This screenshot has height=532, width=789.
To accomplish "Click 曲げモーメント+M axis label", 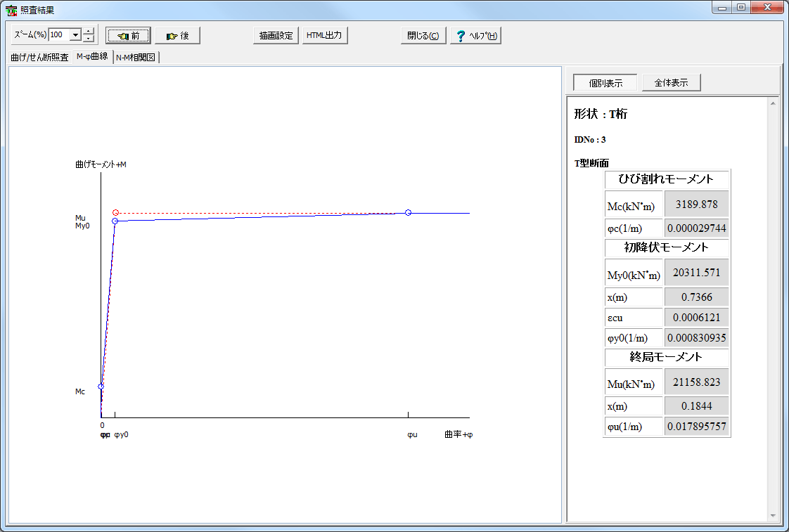I will click(x=101, y=164).
